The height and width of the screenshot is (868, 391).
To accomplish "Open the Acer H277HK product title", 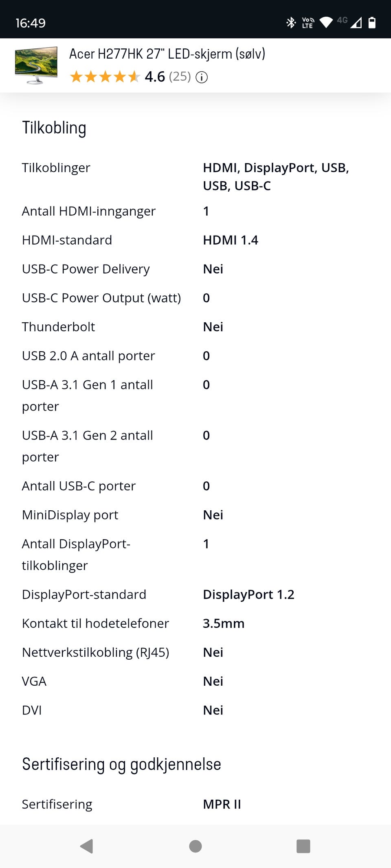I will 167,54.
